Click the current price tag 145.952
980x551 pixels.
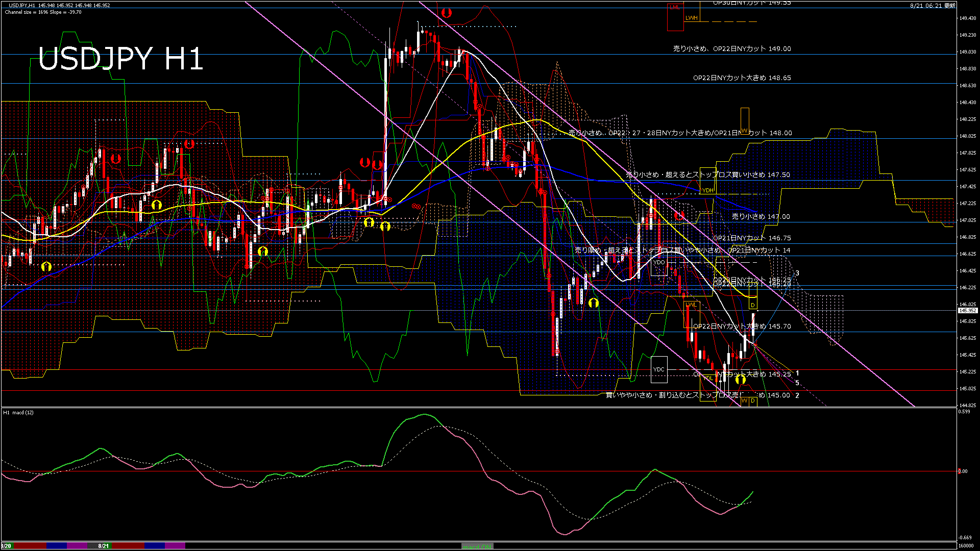click(x=968, y=310)
